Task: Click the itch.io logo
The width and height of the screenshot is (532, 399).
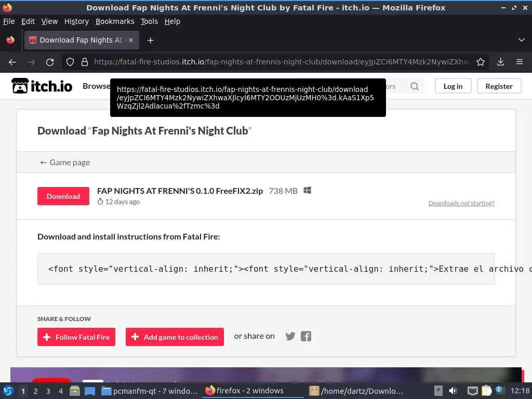Action: [42, 86]
